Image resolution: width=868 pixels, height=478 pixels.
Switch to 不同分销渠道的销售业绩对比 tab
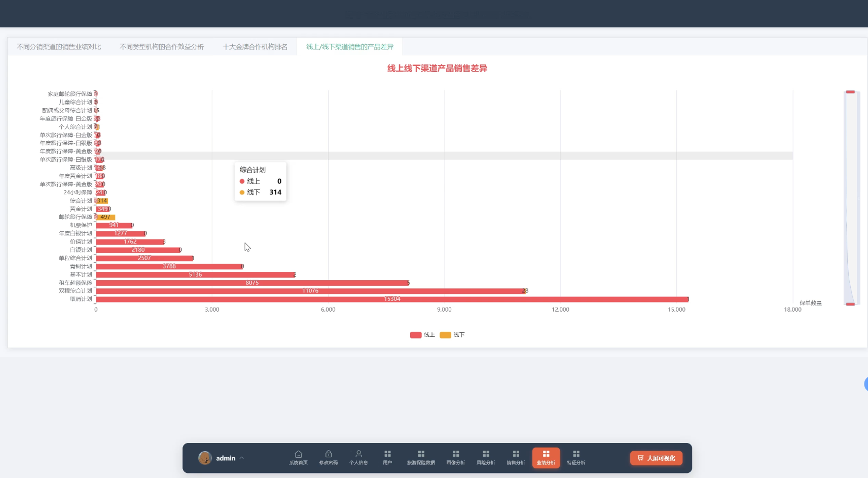pos(59,47)
